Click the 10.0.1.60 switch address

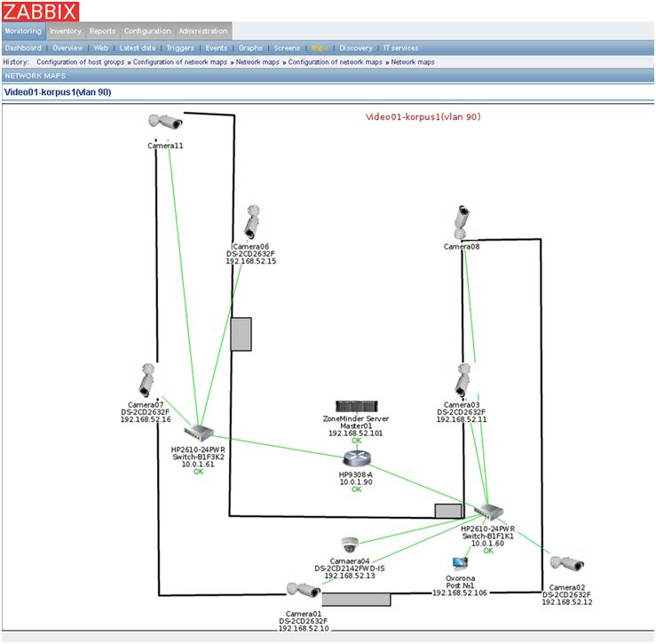click(x=488, y=544)
